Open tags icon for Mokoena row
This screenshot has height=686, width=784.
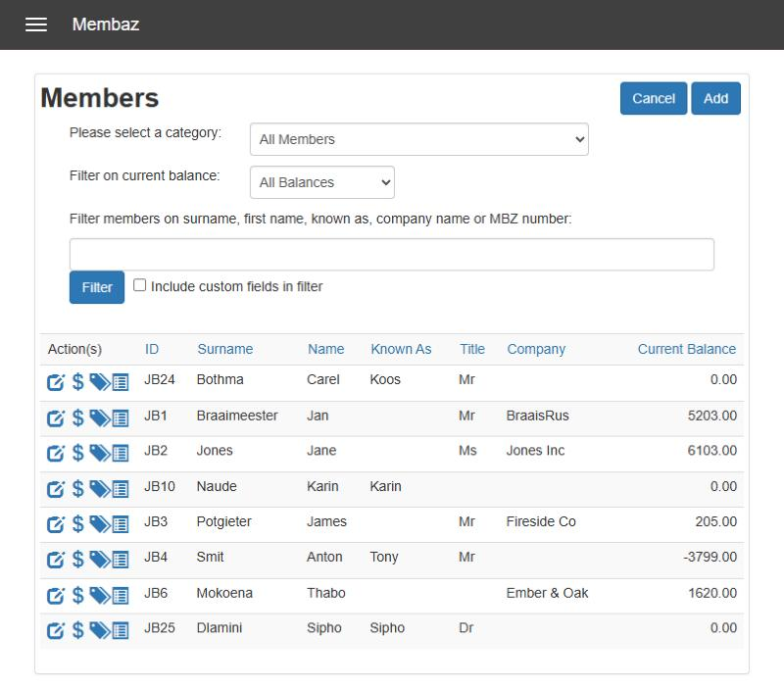click(100, 596)
